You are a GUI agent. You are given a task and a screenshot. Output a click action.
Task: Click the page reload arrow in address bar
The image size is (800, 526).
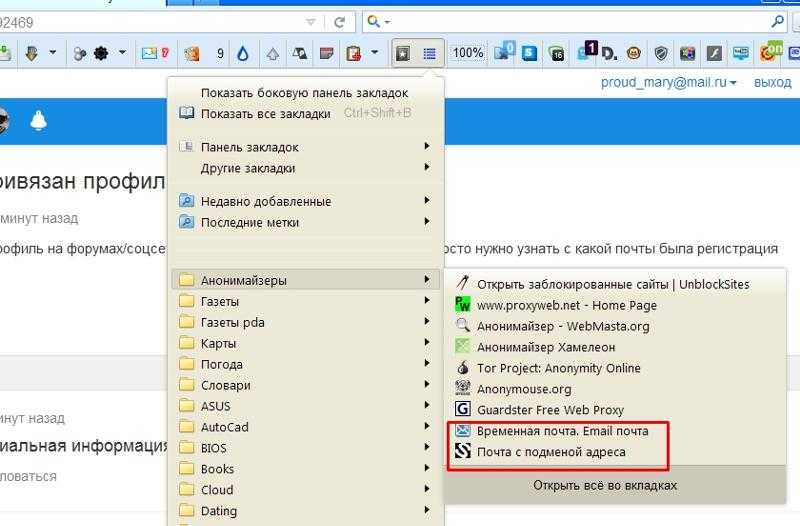click(339, 22)
